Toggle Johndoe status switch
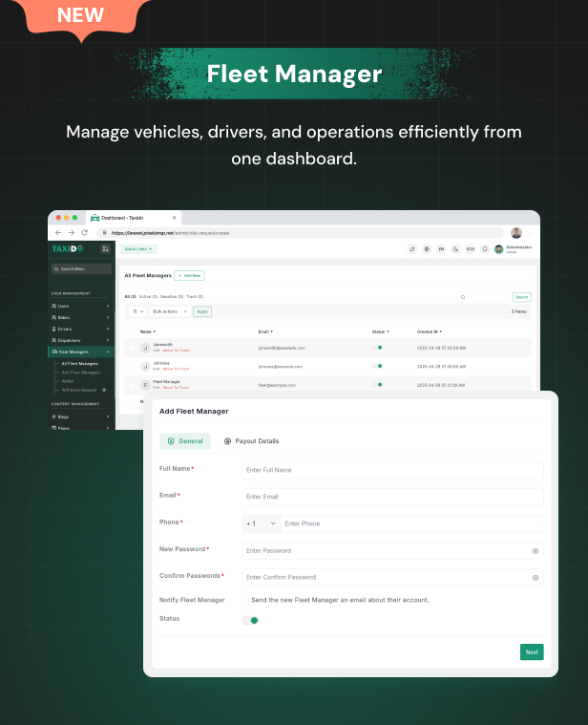Viewport: 588px width, 725px height. coord(377,366)
